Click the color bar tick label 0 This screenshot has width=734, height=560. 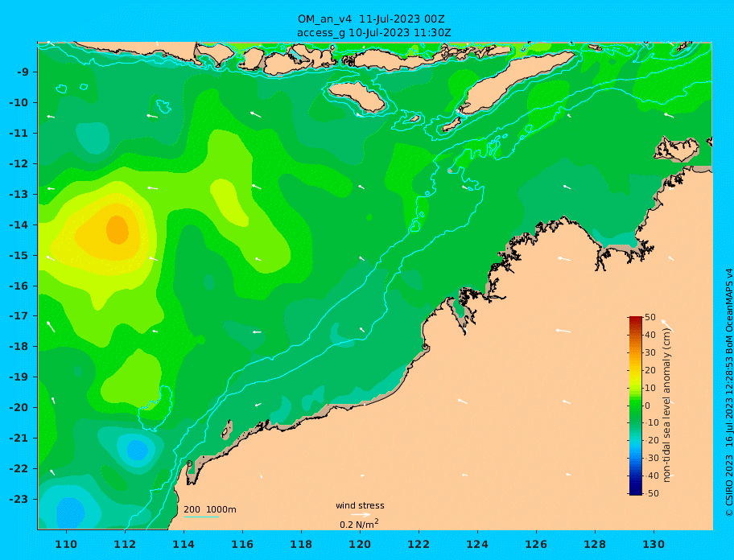648,406
